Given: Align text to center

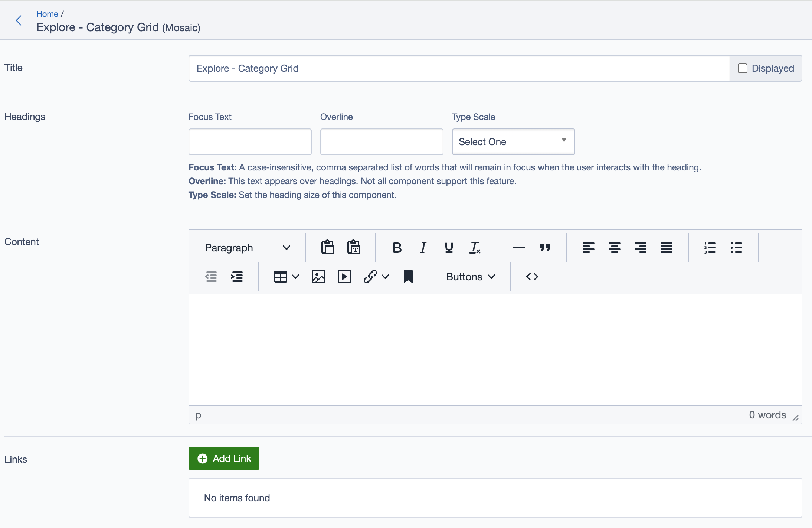Looking at the screenshot, I should tap(614, 247).
